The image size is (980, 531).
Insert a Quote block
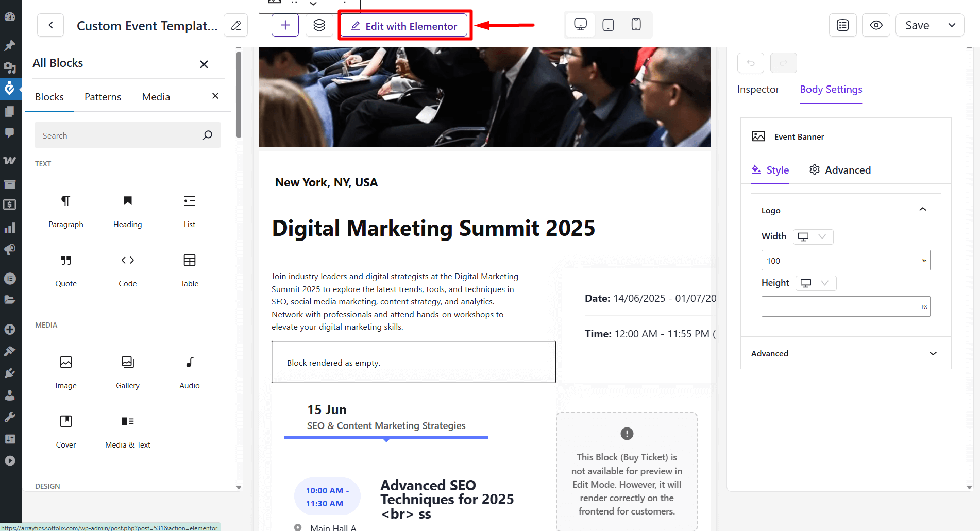(66, 270)
